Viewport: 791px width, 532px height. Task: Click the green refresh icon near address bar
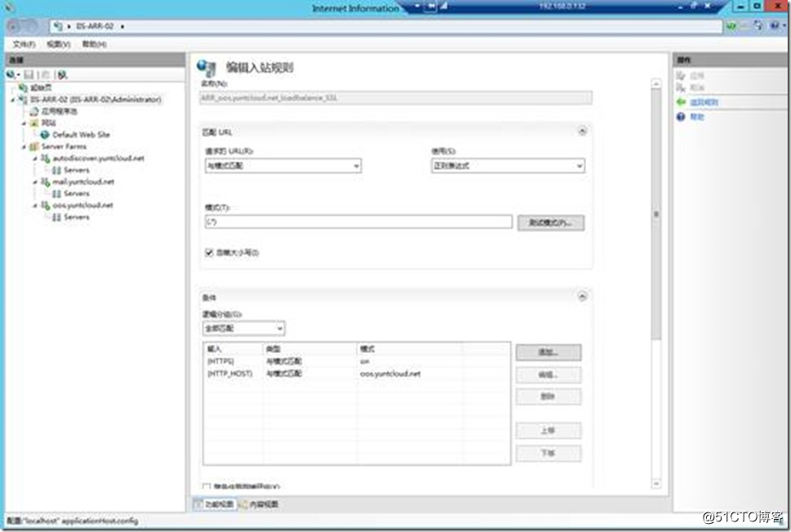(x=731, y=25)
